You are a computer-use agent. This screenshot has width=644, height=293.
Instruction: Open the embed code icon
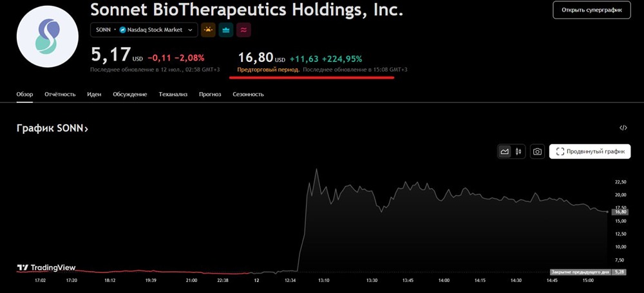click(623, 128)
